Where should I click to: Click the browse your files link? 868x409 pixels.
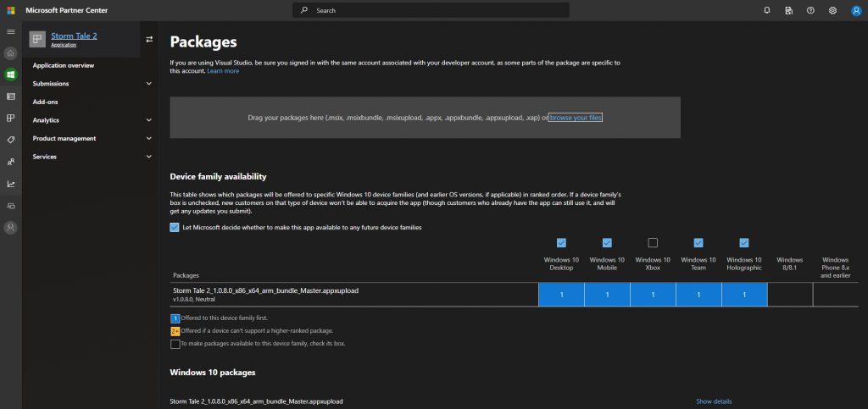[x=576, y=118]
